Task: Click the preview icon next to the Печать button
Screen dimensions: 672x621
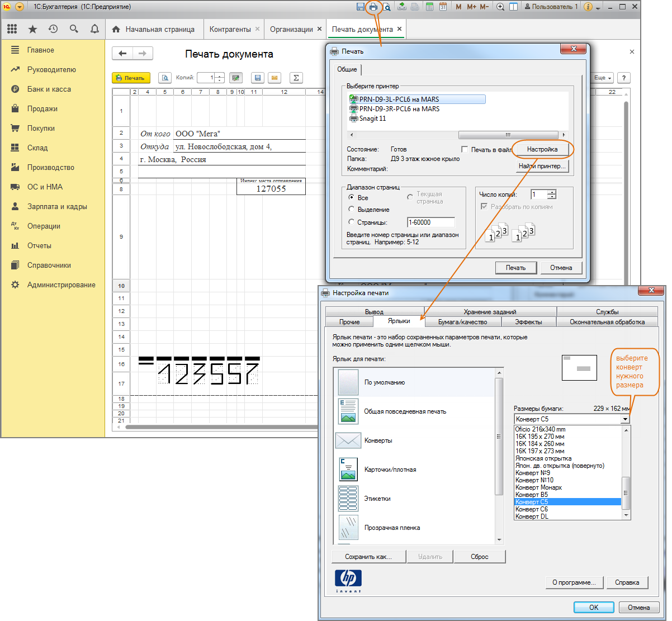Action: tap(165, 78)
